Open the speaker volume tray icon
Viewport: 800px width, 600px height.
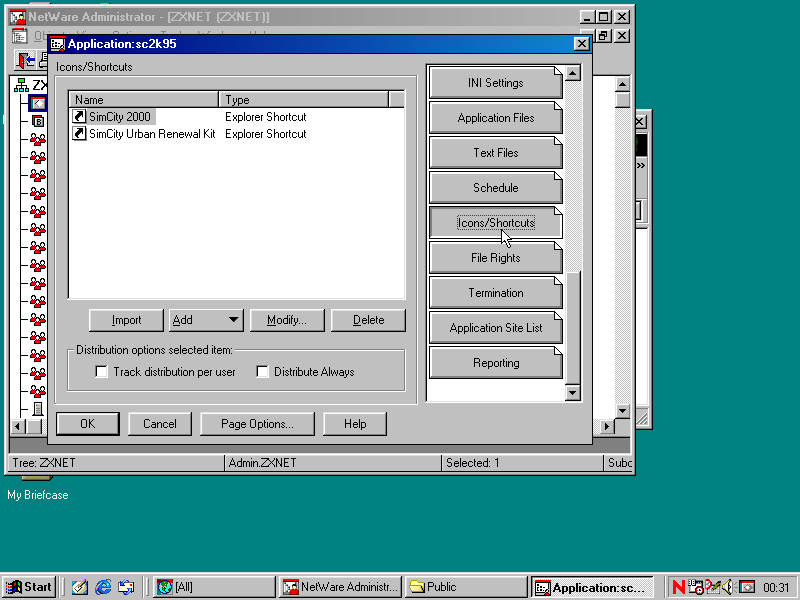coord(728,587)
